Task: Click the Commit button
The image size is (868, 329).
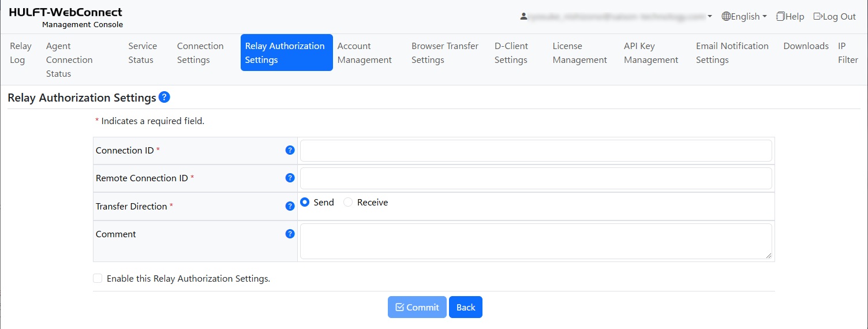Action: 417,307
